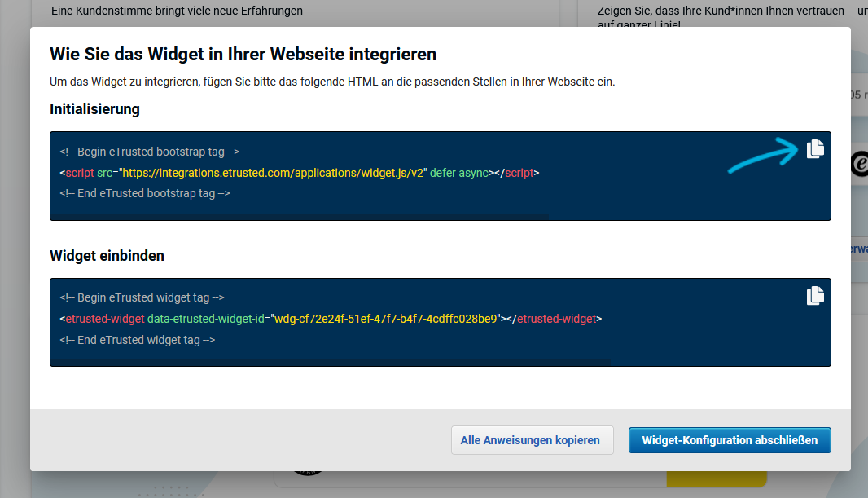Click the Begin eTrusted bootstrap tag comment
The width and height of the screenshot is (868, 498).
[150, 152]
